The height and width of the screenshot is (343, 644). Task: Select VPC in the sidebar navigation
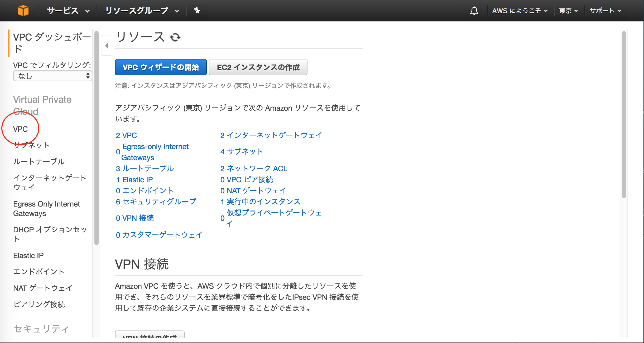pyautogui.click(x=20, y=129)
